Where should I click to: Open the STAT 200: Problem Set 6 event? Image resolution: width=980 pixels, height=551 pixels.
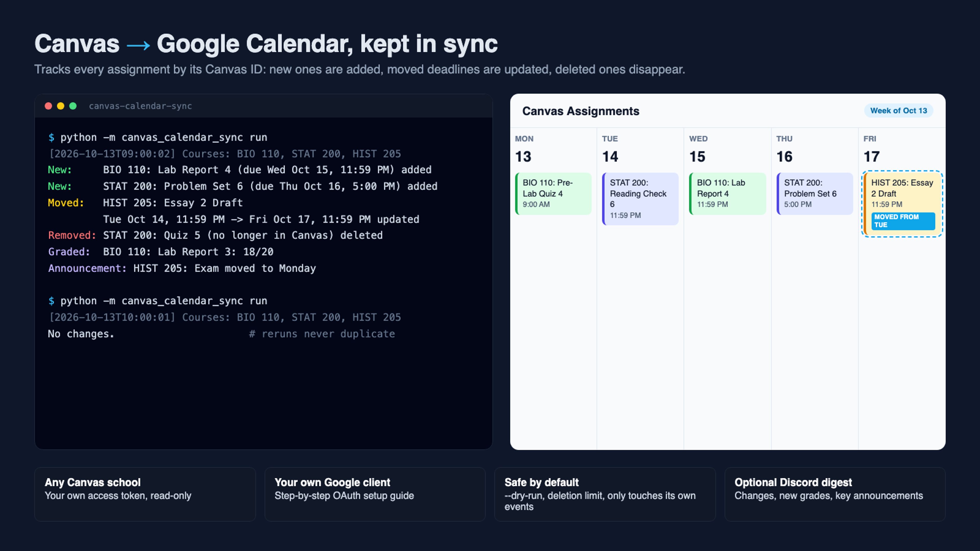coord(815,194)
